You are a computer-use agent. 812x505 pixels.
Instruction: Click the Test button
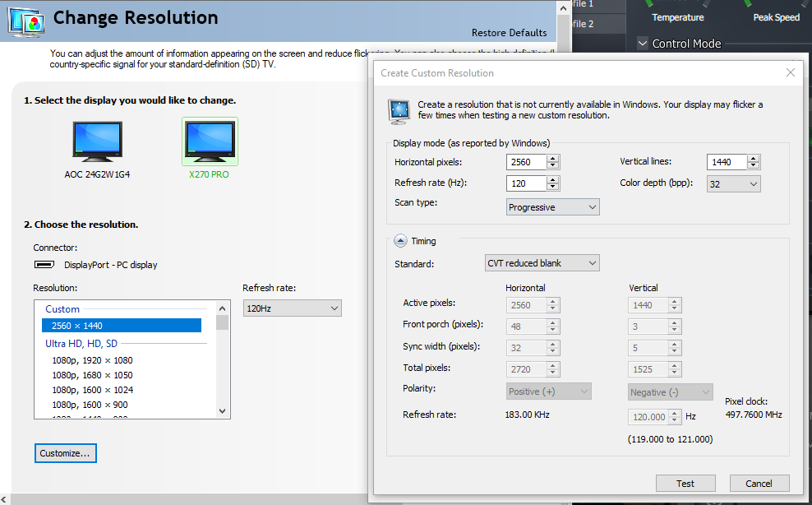(685, 484)
